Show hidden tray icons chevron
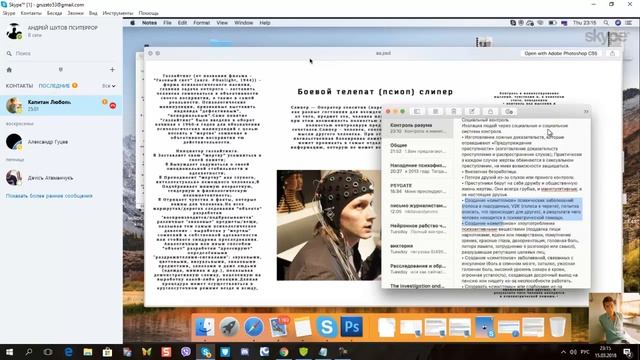 pos(563,352)
